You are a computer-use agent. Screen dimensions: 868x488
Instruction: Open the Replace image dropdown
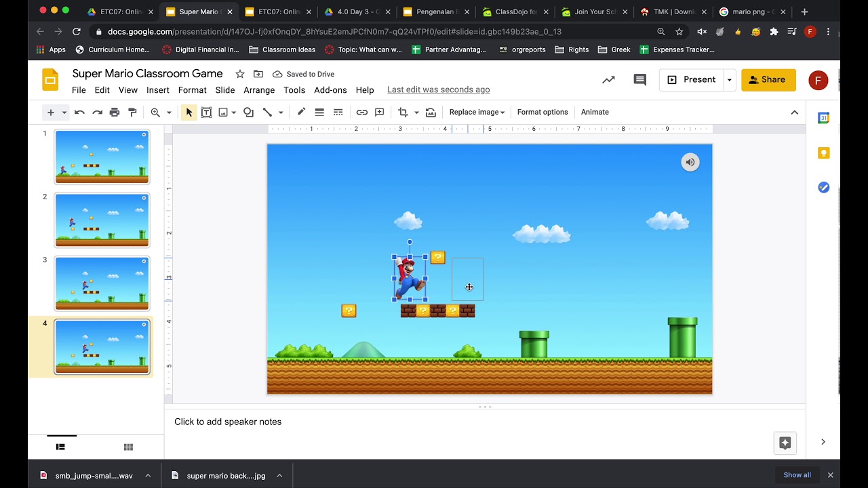pos(477,113)
